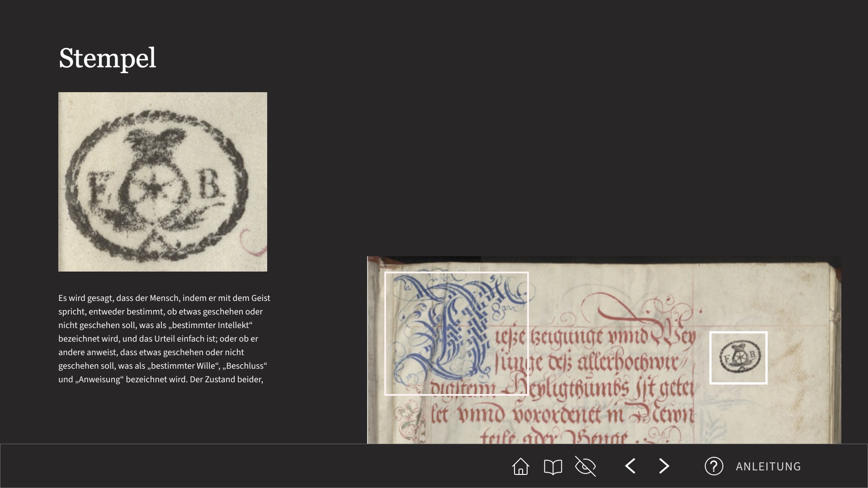This screenshot has width=868, height=488.
Task: Enlarge the Stempel stamp image
Action: pos(163,182)
